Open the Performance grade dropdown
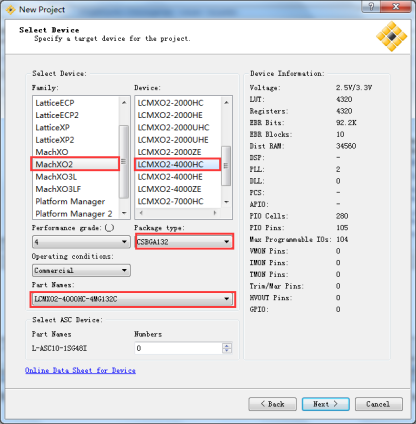416x424 pixels. 81,242
